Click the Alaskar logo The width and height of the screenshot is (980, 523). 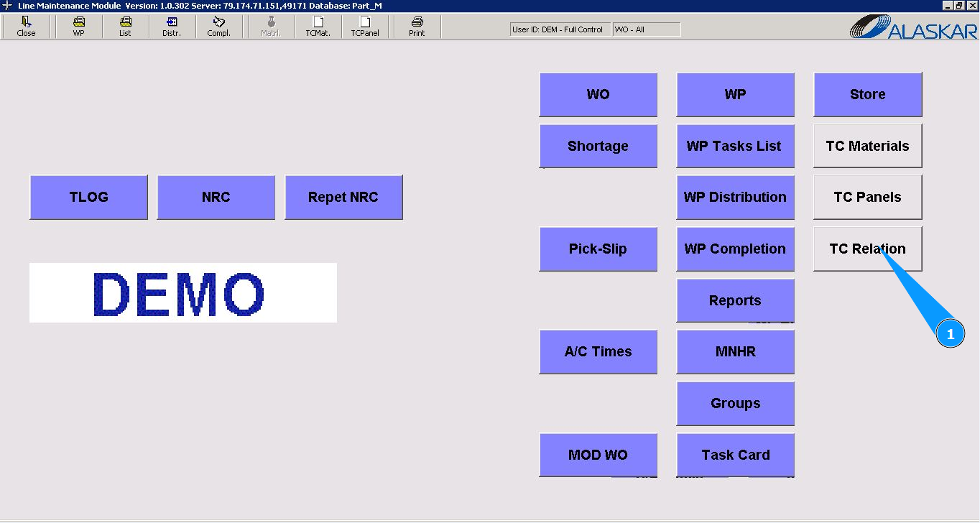pos(913,27)
